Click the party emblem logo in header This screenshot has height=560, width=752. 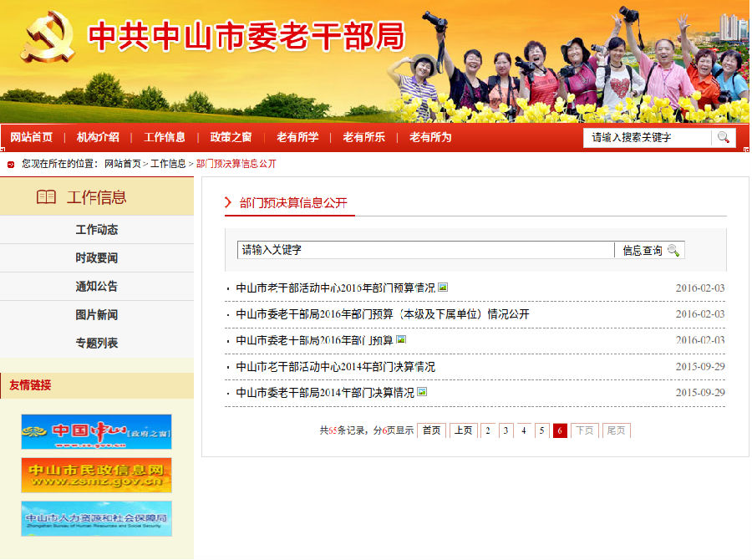pos(48,37)
